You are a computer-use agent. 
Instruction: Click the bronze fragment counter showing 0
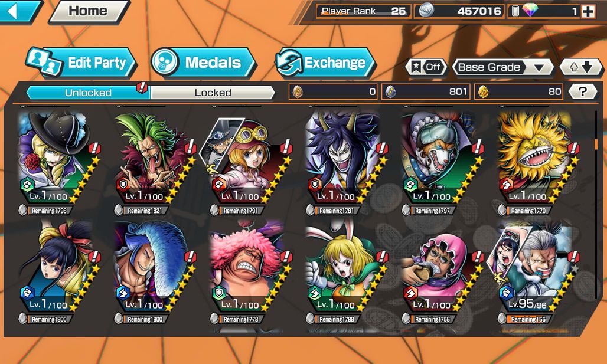pos(333,91)
